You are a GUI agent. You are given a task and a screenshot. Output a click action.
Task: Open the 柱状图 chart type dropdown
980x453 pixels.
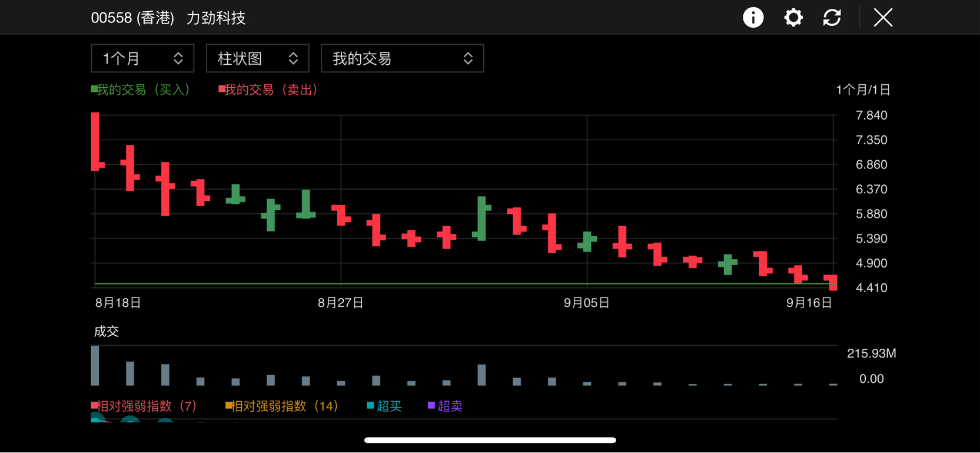(x=257, y=58)
